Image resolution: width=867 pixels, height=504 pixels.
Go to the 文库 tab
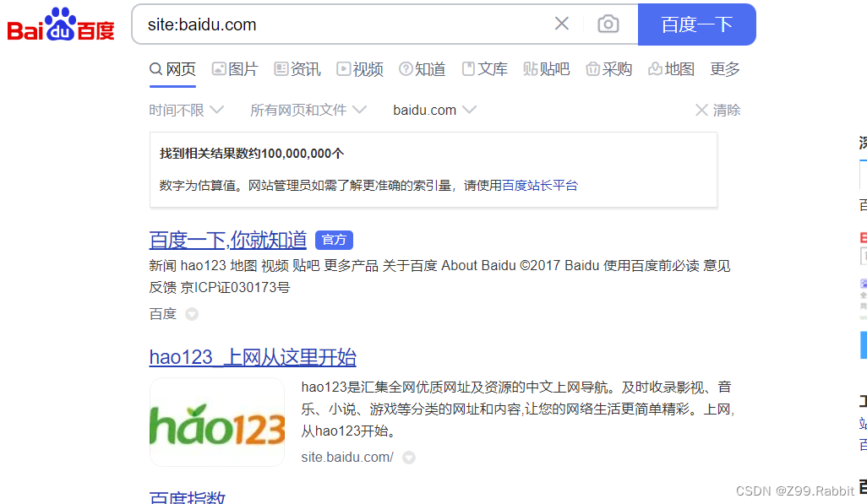tap(485, 69)
